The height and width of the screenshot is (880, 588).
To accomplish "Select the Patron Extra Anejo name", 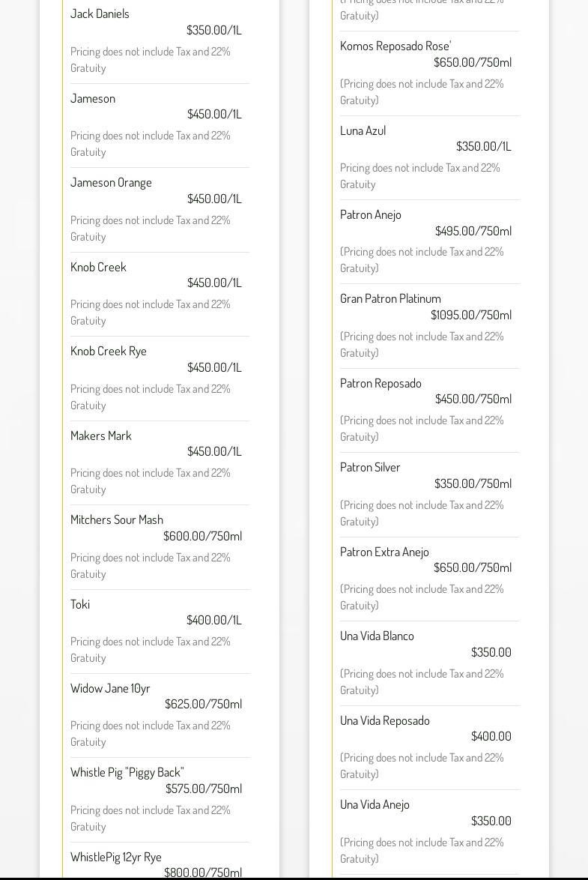I will click(384, 552).
